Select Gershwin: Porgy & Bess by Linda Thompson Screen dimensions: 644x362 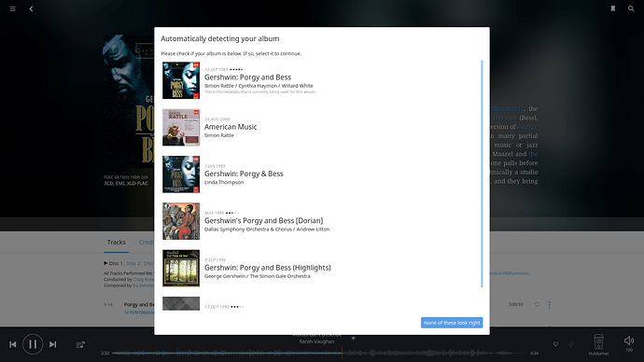pos(321,174)
